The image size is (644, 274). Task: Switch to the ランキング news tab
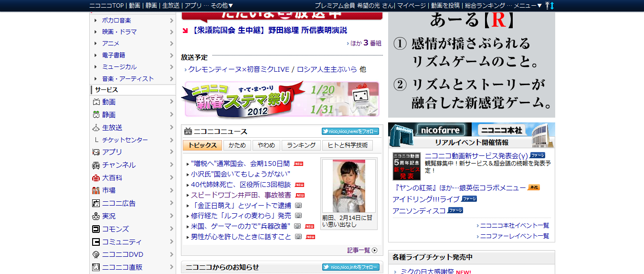tap(301, 145)
